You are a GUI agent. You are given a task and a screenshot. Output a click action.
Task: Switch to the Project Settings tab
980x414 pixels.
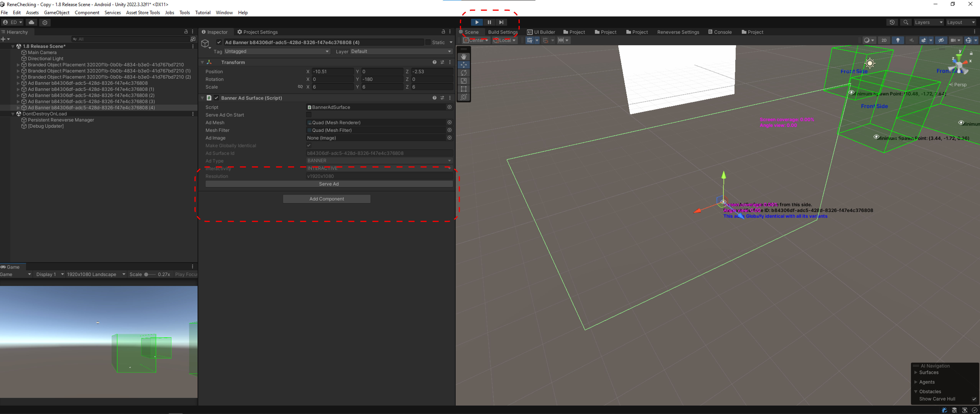click(x=258, y=32)
